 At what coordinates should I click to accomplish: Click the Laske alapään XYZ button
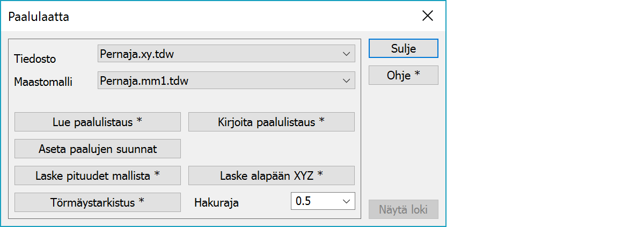[x=271, y=175]
